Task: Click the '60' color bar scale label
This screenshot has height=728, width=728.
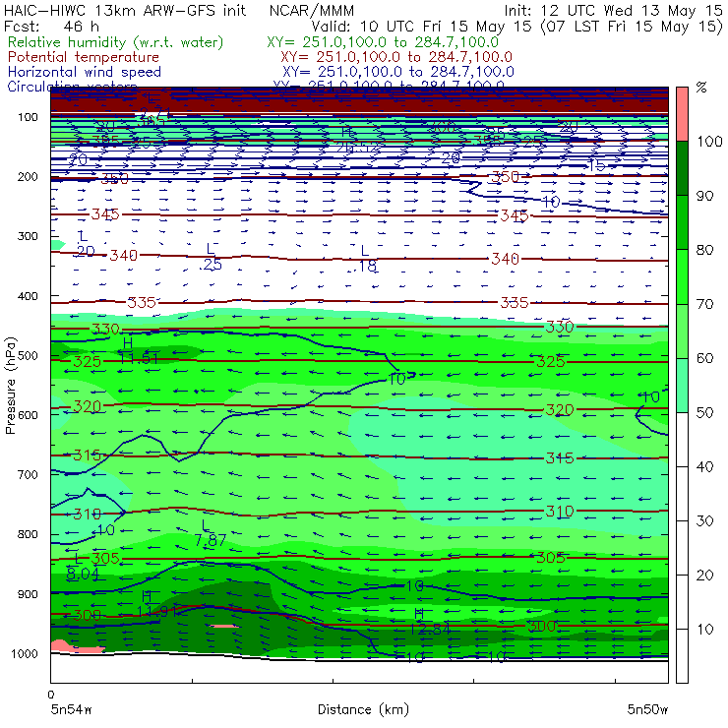Action: coord(704,358)
